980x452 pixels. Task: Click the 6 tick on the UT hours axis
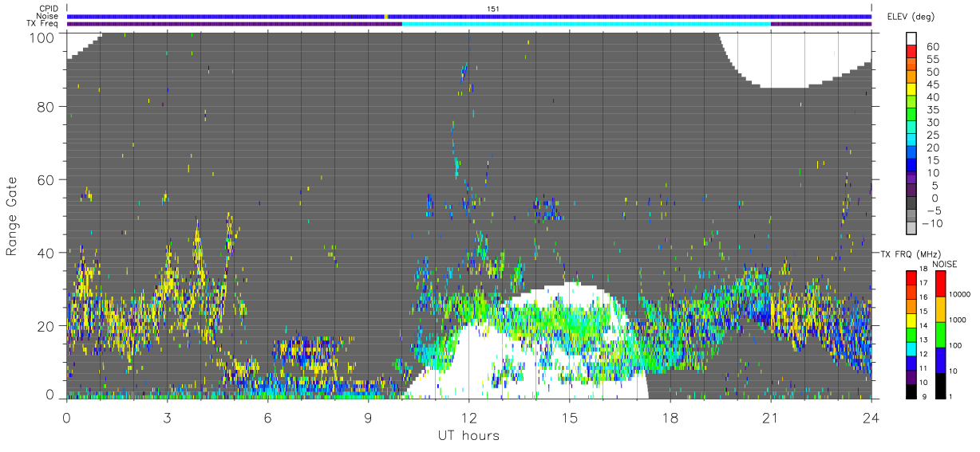267,417
